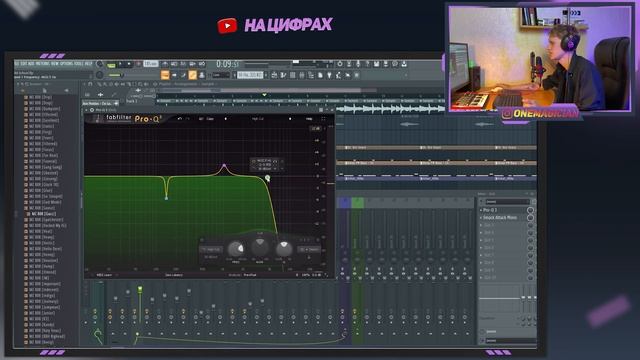This screenshot has height=360, width=640.
Task: Select MC 808 [Indigo] in browser
Action: tap(42, 295)
